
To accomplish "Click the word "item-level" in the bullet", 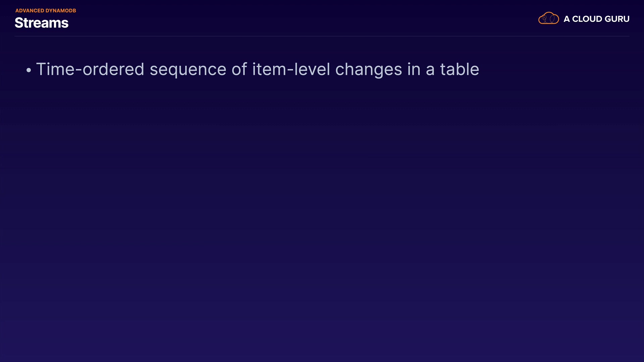I will coord(291,69).
